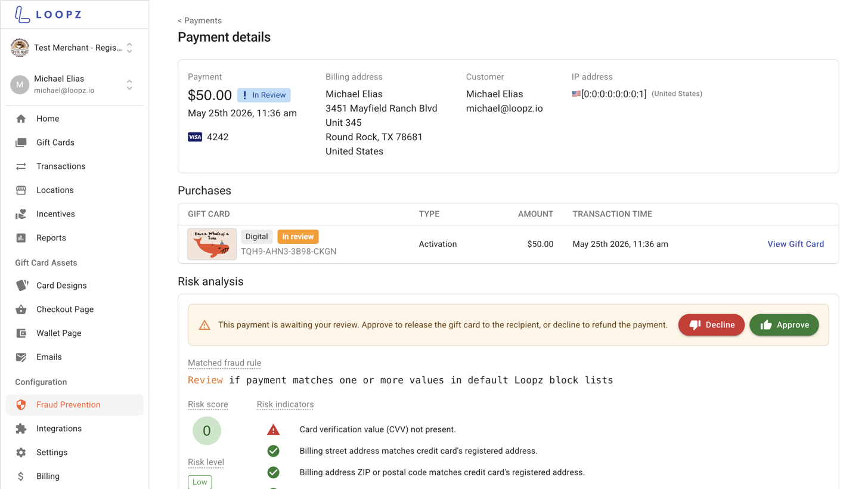Open Integrations menu item

point(75,429)
